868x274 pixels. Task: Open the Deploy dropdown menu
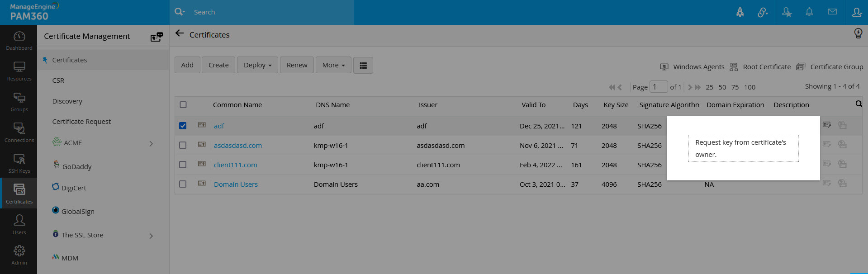[x=257, y=65]
